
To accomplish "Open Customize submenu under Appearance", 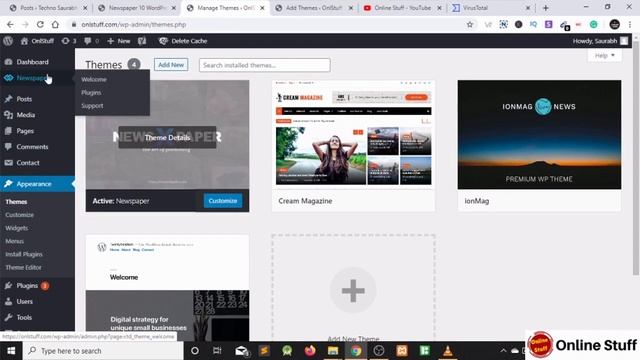I will (x=20, y=215).
